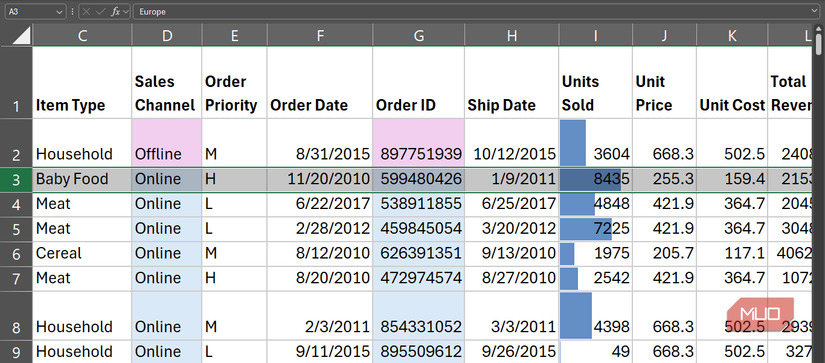Select the Order ID header cell
The image size is (825, 363).
(x=419, y=83)
